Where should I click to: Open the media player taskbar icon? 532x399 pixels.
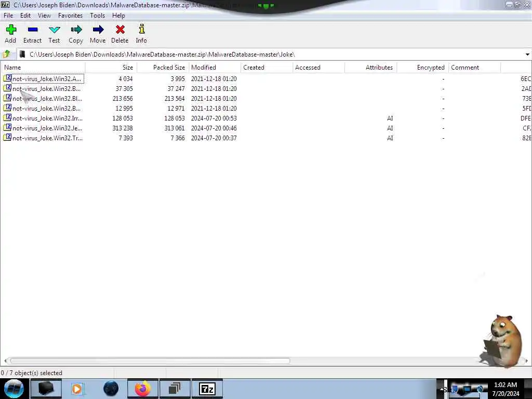(x=77, y=389)
